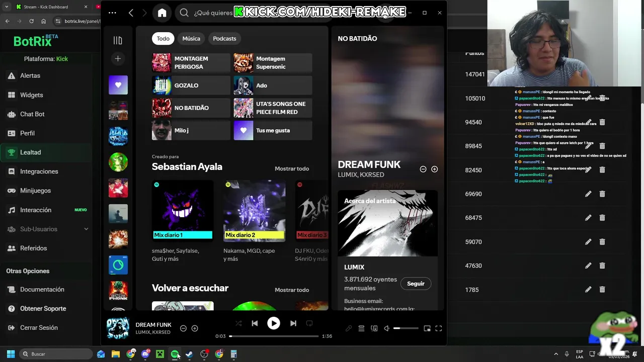The height and width of the screenshot is (362, 644).
Task: Open connect to device icon
Action: click(374, 328)
